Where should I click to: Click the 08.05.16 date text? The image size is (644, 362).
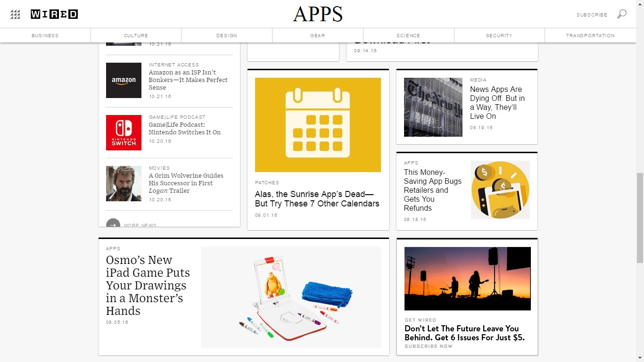click(117, 322)
